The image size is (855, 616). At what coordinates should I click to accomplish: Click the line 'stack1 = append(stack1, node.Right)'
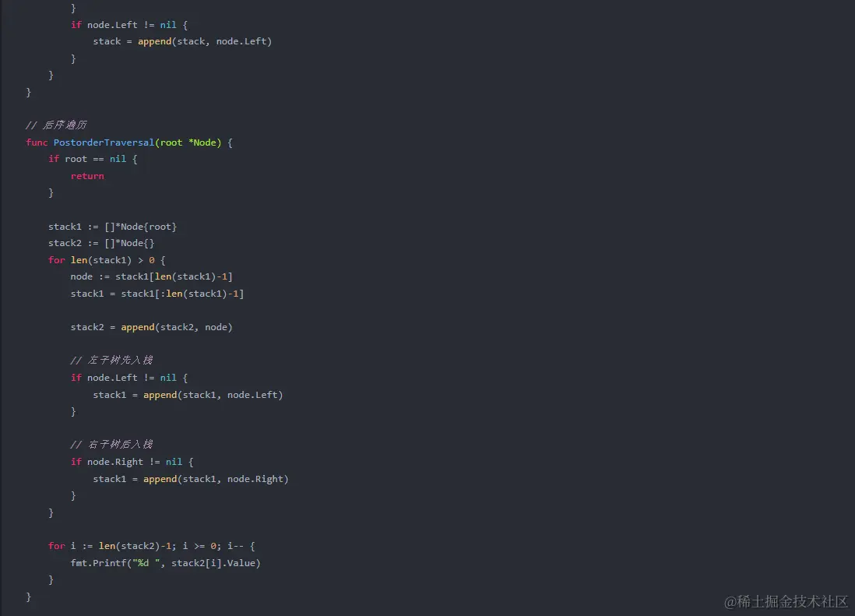(191, 479)
